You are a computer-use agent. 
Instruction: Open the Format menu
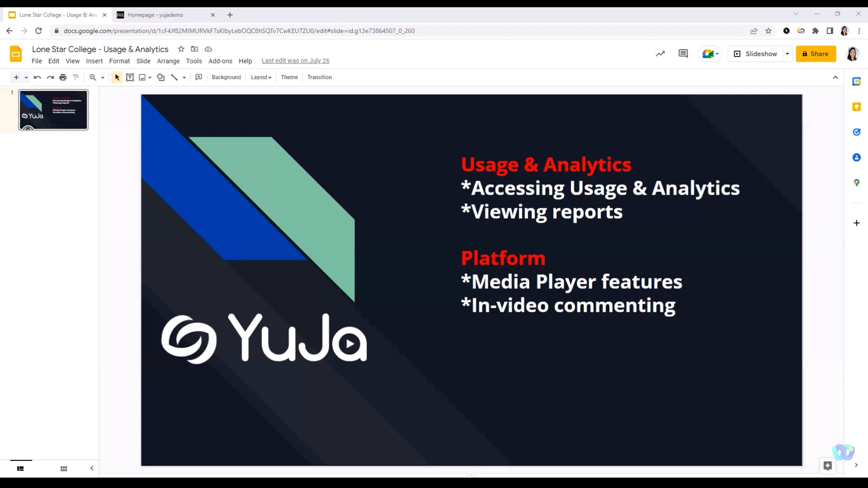pos(119,61)
